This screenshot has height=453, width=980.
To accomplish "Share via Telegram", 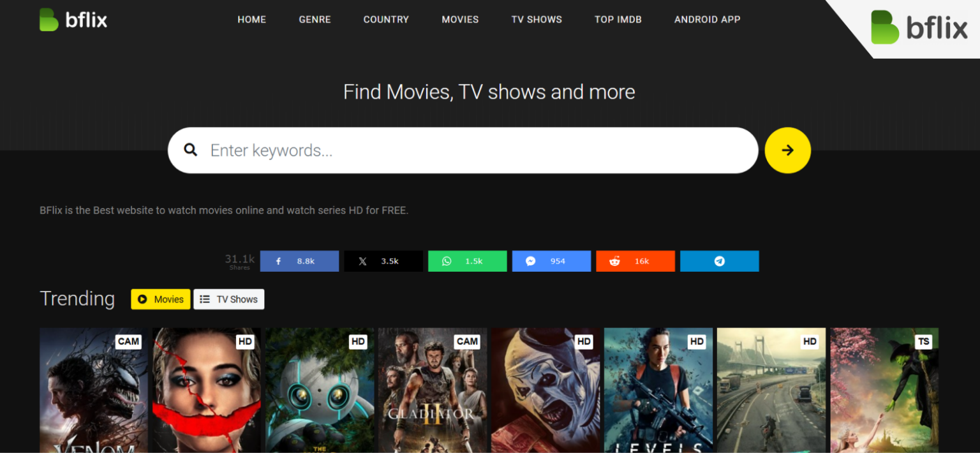I will (x=719, y=261).
